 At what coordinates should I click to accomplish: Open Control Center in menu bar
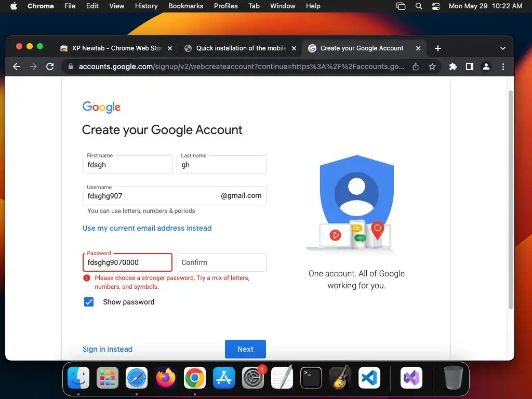(436, 6)
